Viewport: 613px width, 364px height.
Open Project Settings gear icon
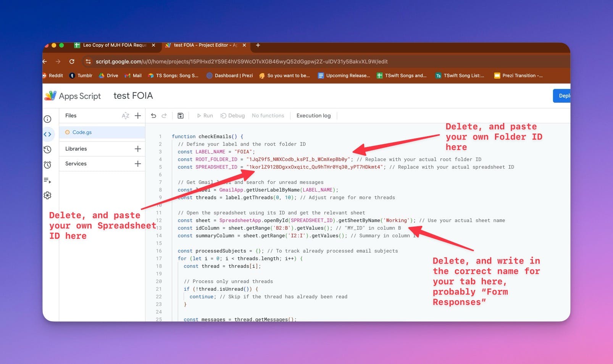[47, 195]
